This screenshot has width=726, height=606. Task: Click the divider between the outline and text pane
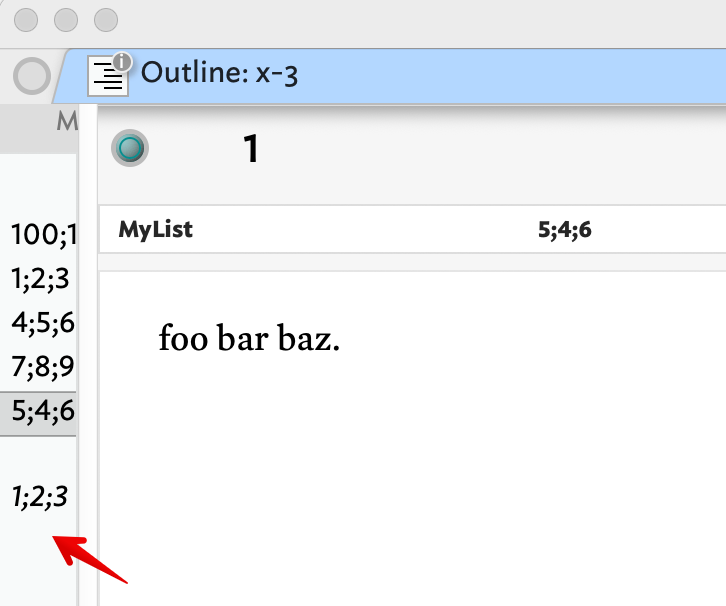click(87, 350)
